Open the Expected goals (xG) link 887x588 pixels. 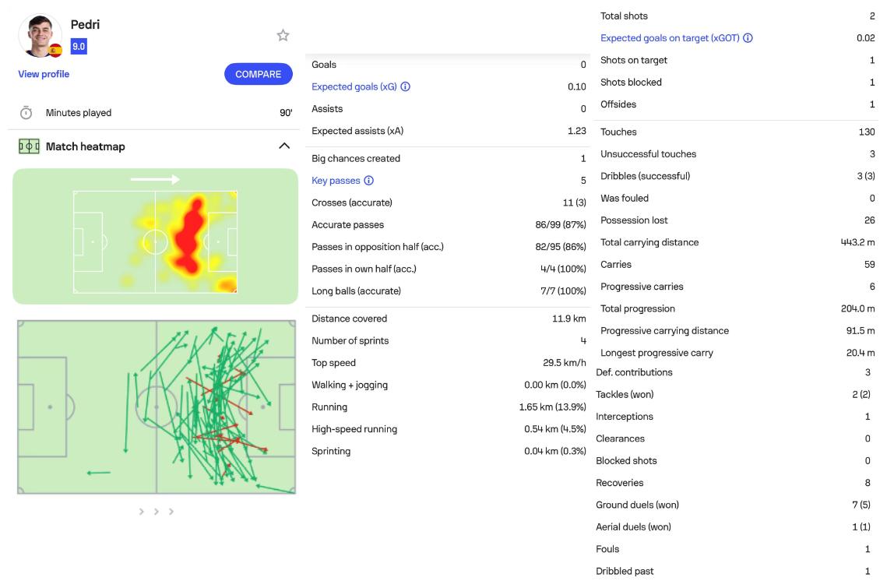click(x=354, y=86)
